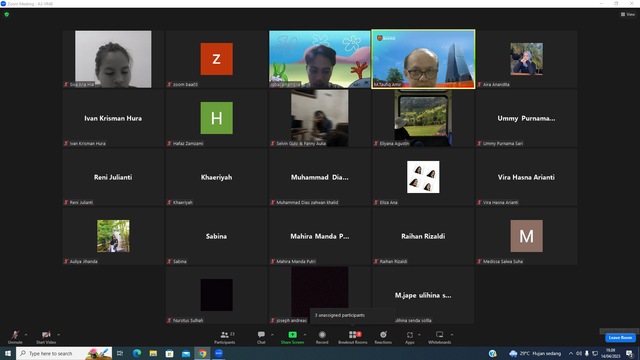Open the notification center icon
640x360 pixels.
(629, 353)
